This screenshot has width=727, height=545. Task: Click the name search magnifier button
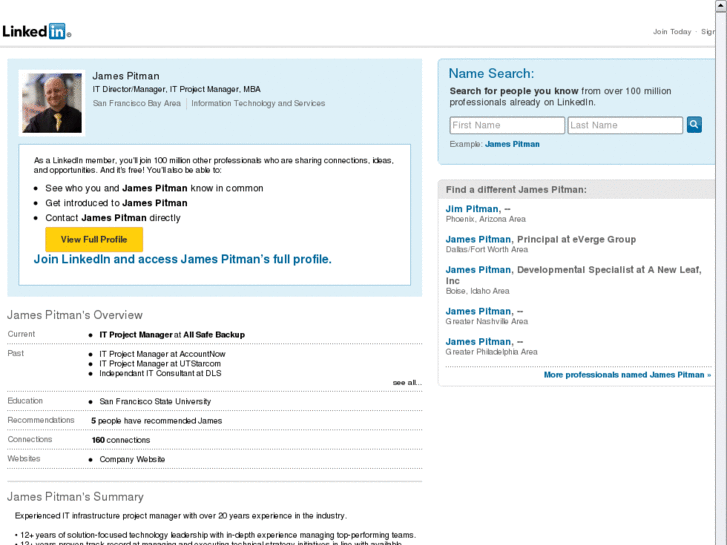coord(694,125)
